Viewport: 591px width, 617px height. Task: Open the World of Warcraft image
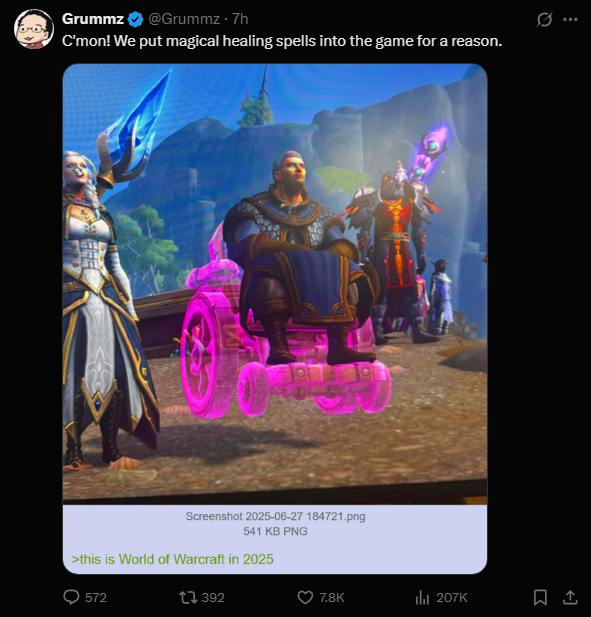[x=275, y=284]
